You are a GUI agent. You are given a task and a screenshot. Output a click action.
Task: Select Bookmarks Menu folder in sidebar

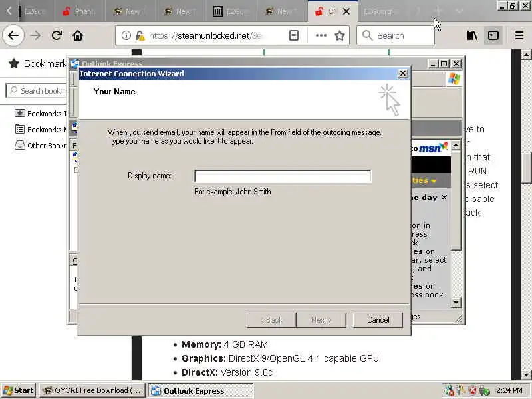(41, 130)
